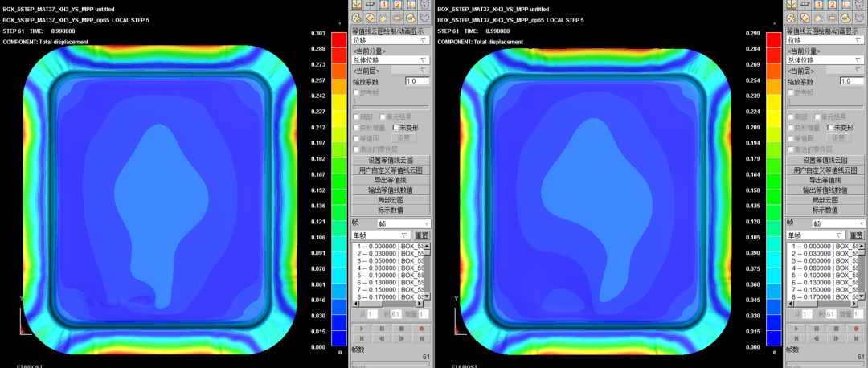Click 导出等值线 button in right panel
868x368 pixels.
tap(825, 180)
